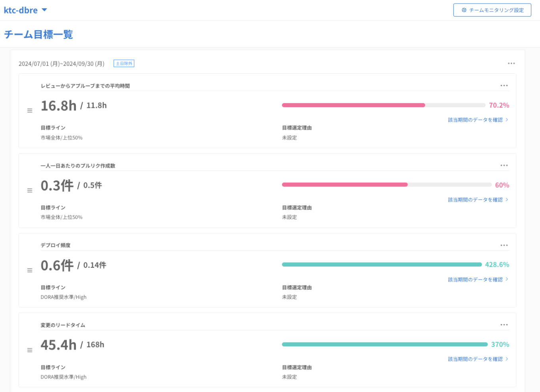
Task: Click the 370% percentage label
Action: 500,344
